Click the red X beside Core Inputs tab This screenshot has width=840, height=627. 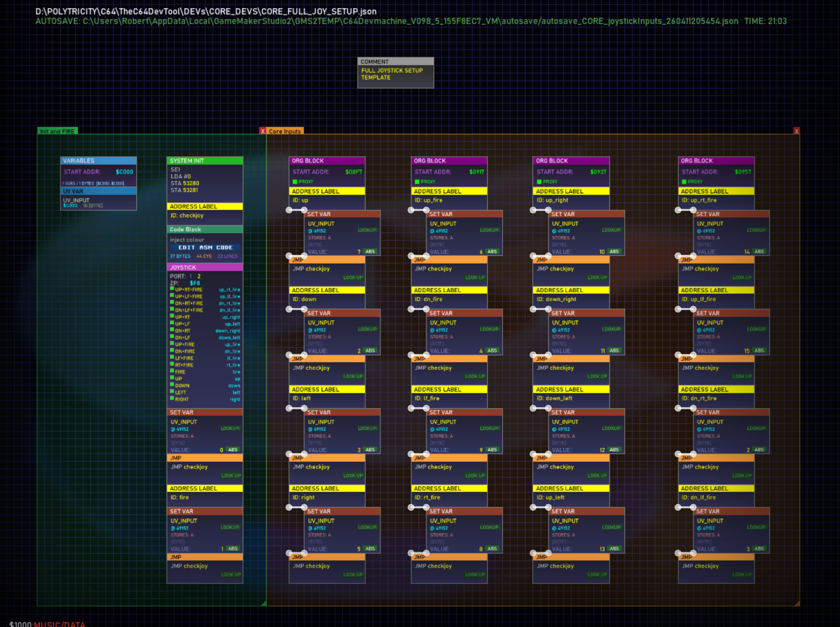(x=262, y=131)
